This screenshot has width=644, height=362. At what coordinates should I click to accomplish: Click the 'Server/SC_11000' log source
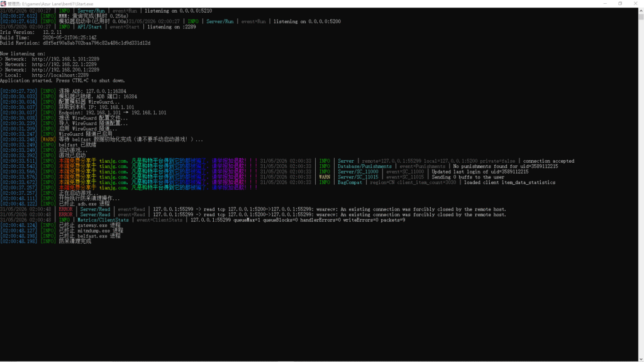pyautogui.click(x=358, y=172)
